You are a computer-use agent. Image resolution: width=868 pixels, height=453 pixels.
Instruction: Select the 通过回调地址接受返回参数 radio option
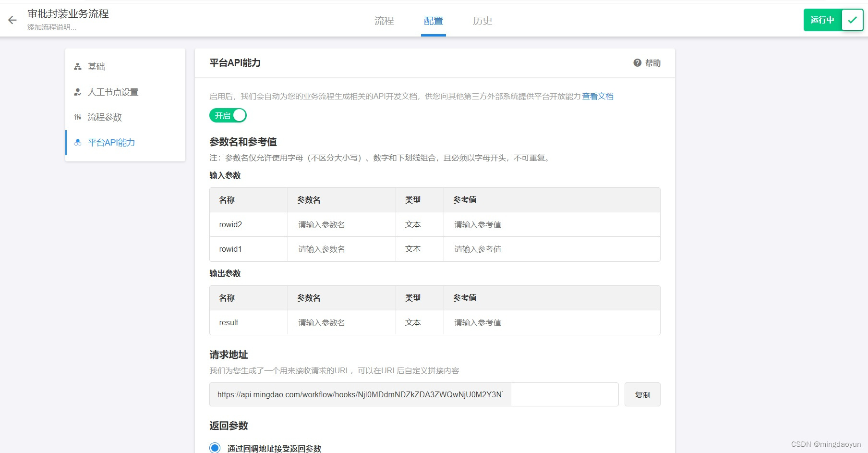(214, 448)
